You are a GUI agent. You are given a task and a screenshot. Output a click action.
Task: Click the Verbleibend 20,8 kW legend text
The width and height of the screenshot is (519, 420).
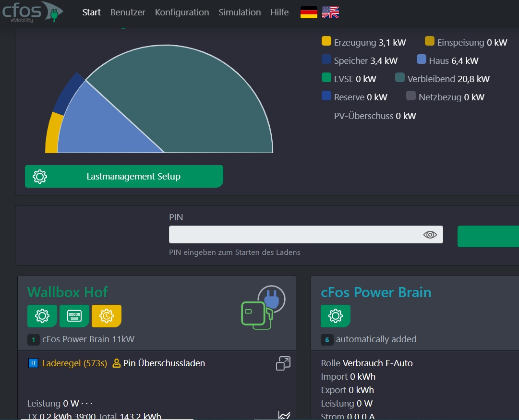tap(448, 79)
